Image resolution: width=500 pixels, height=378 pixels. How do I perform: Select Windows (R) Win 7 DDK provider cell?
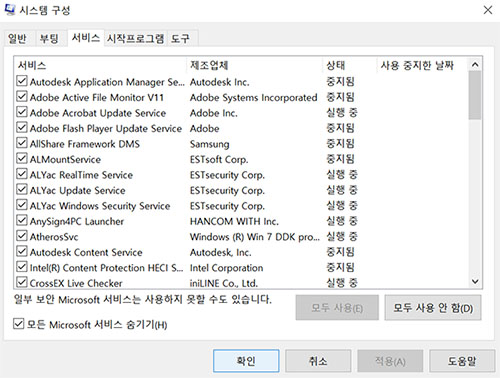(x=255, y=237)
